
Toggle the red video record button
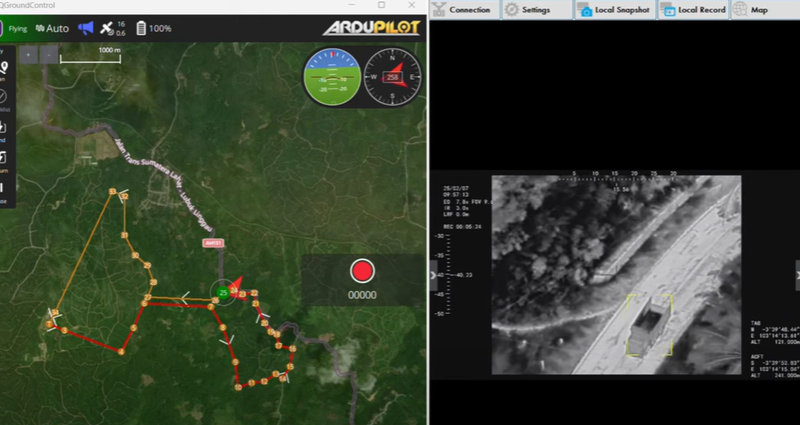coord(361,270)
